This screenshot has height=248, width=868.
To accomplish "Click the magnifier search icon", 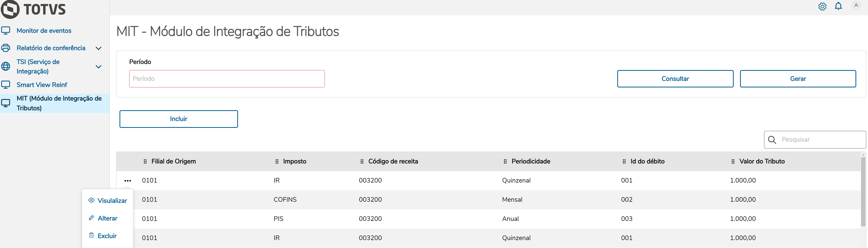I will pyautogui.click(x=772, y=140).
